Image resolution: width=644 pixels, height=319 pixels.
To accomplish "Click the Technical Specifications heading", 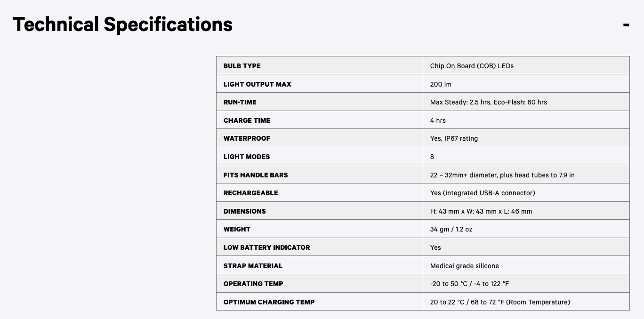I will click(122, 24).
